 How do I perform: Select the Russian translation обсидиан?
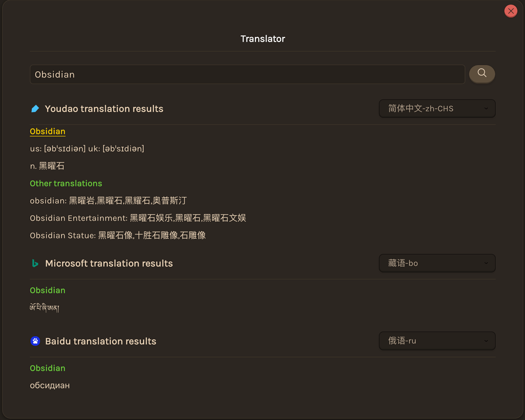[50, 385]
